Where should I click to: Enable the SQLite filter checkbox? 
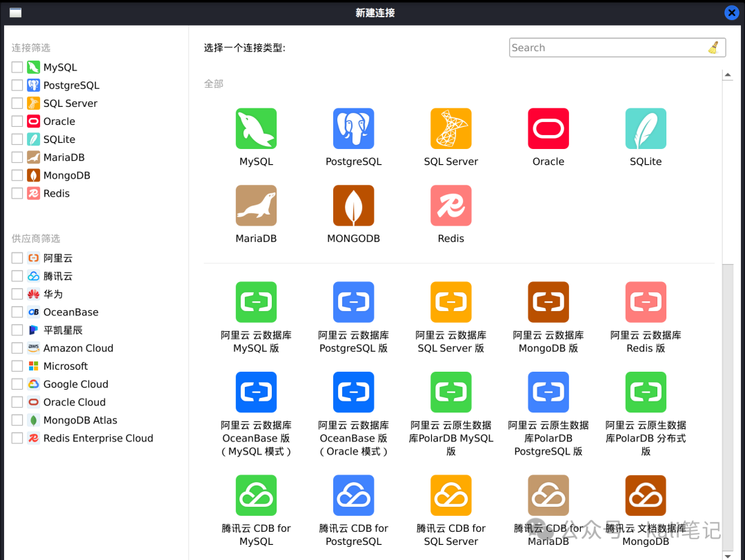tap(17, 139)
